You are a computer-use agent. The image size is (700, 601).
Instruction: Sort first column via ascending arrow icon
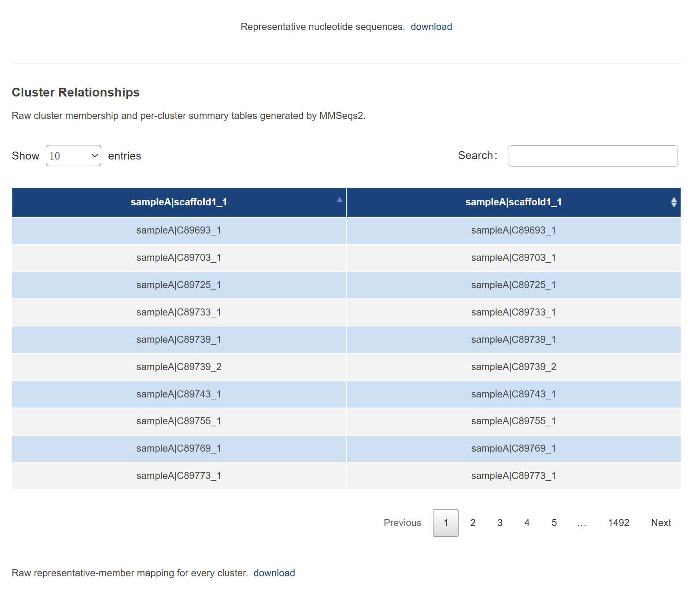click(339, 200)
